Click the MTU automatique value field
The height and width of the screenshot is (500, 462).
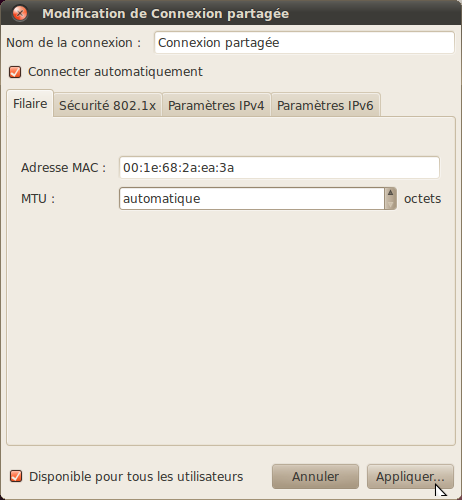coord(252,199)
